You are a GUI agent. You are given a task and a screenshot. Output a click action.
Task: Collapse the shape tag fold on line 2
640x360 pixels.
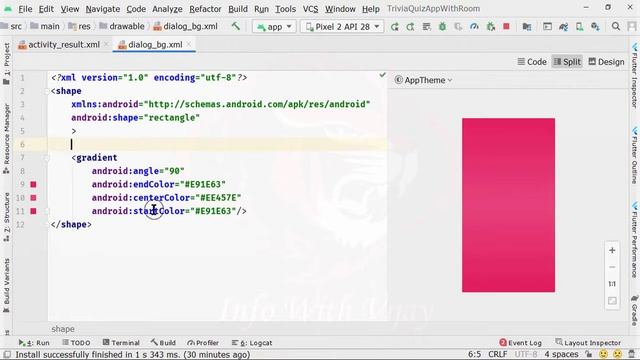click(x=47, y=91)
